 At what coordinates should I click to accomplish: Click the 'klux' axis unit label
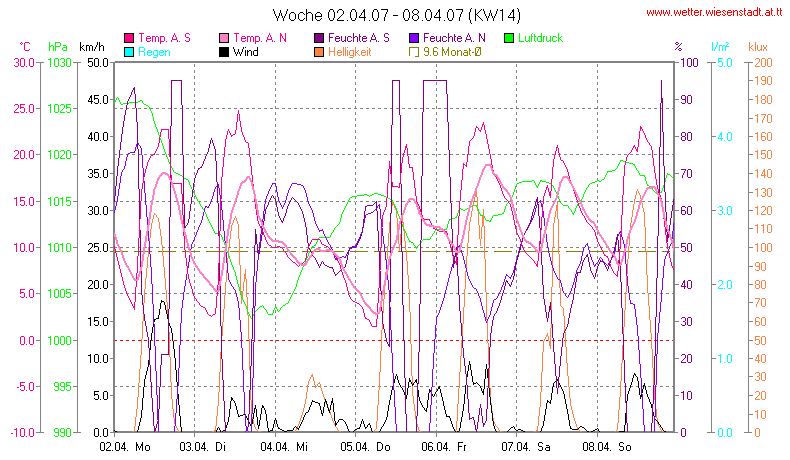pyautogui.click(x=758, y=47)
